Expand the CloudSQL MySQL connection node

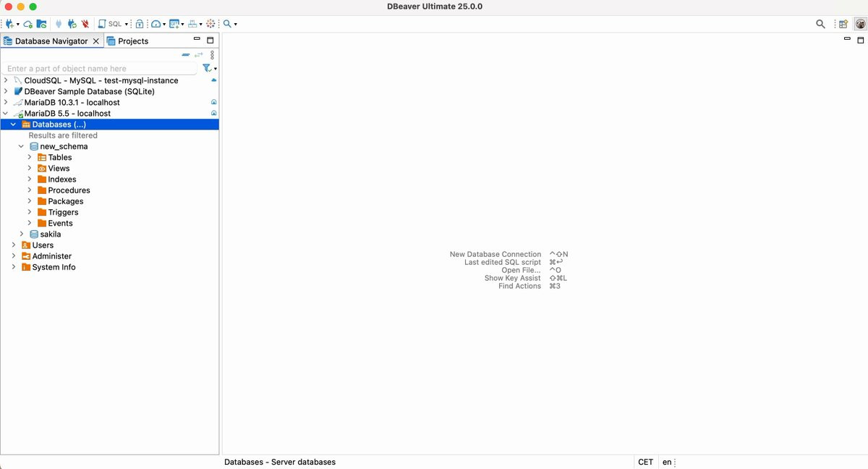pos(6,80)
